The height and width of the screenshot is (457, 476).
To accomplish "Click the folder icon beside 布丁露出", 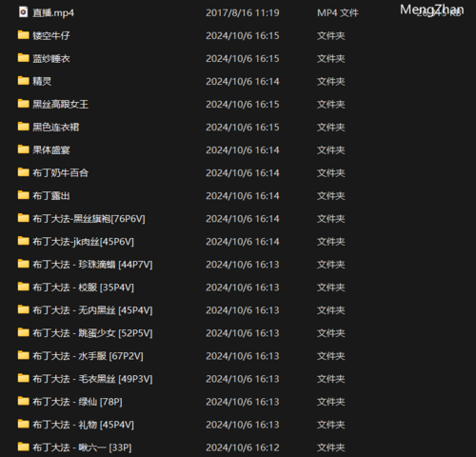I will point(23,195).
